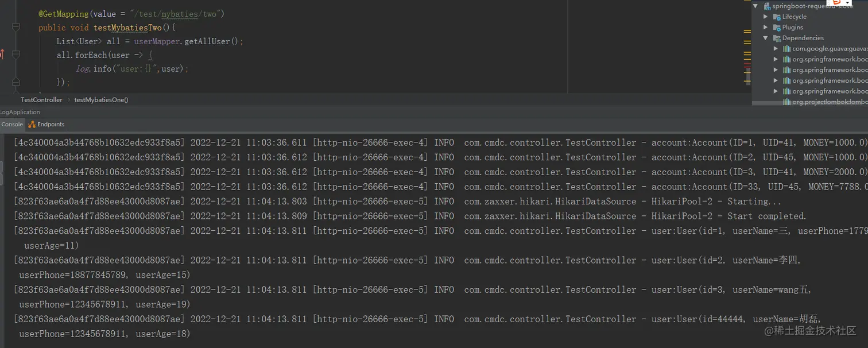Click the log.info statement in editor
The width and height of the screenshot is (868, 348).
click(x=132, y=69)
